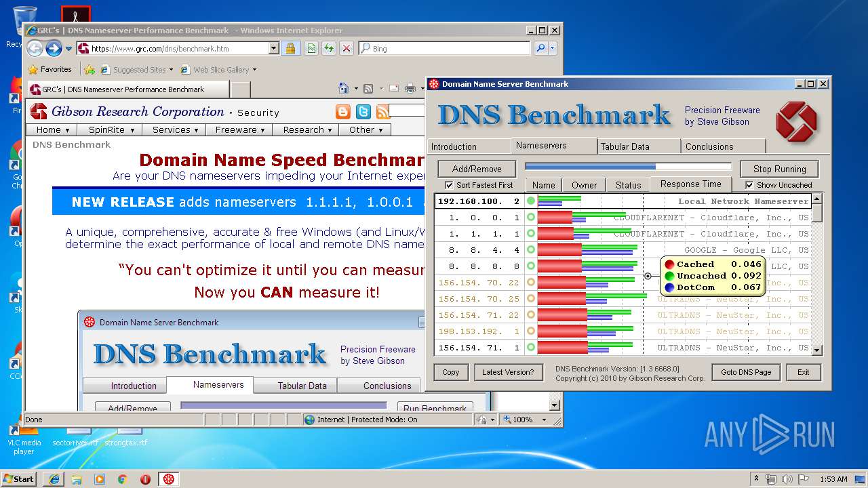The width and height of the screenshot is (868, 488).
Task: Click the Opera icon in the taskbar
Action: coord(145,479)
